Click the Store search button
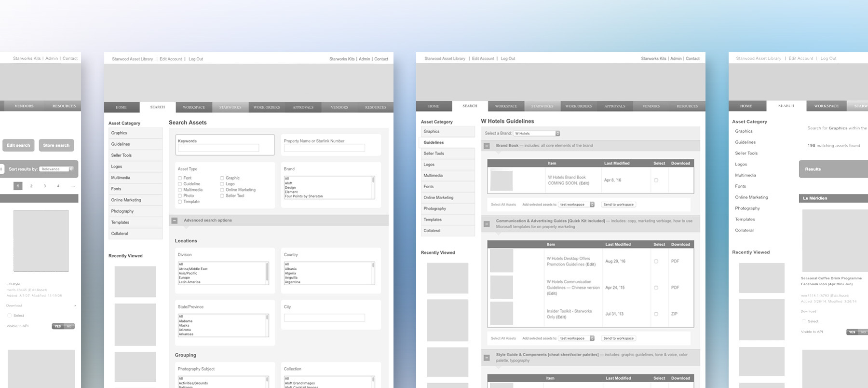 coord(56,145)
